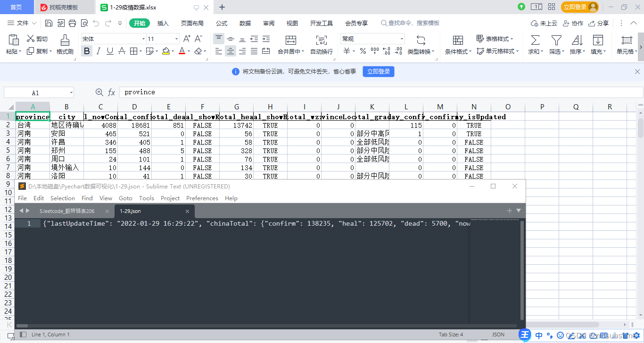Viewport: 644px width, 343px height.
Task: Open the font size dropdown
Action: click(177, 39)
